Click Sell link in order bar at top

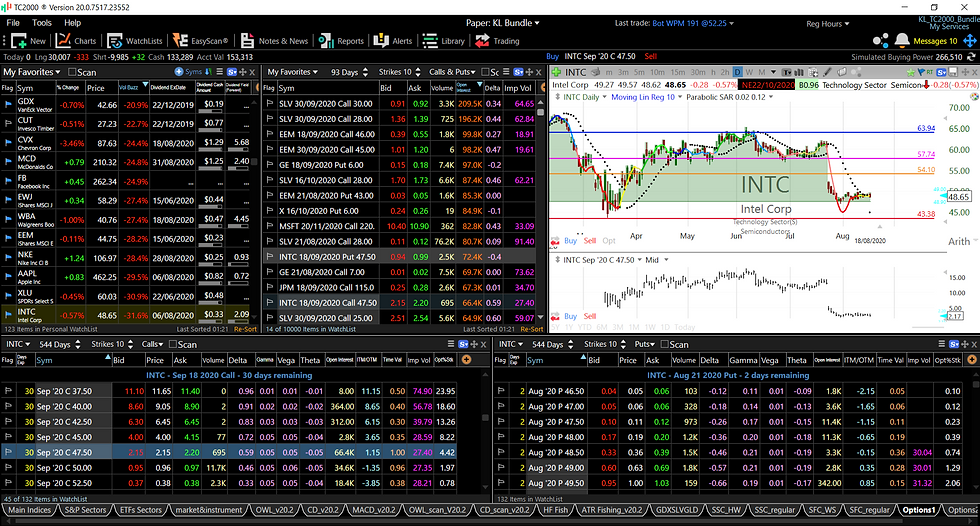click(651, 56)
